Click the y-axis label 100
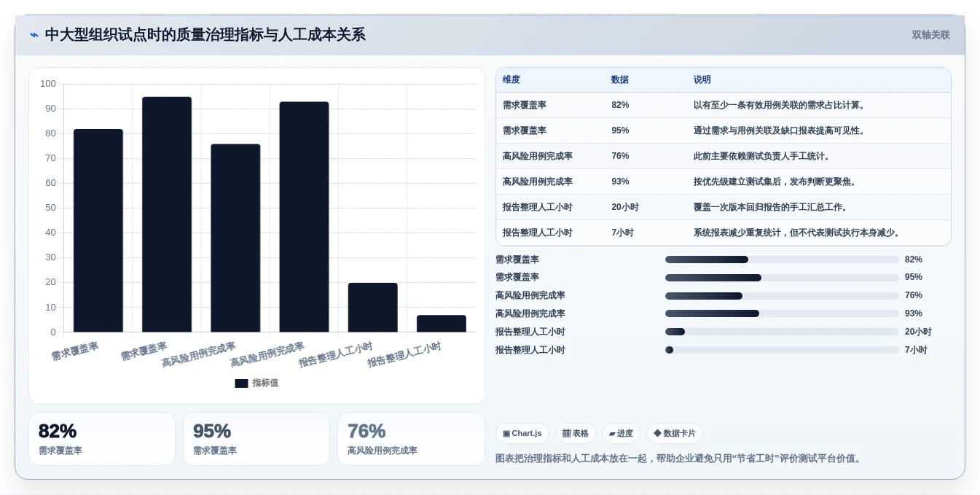This screenshot has height=495, width=980. tap(48, 84)
